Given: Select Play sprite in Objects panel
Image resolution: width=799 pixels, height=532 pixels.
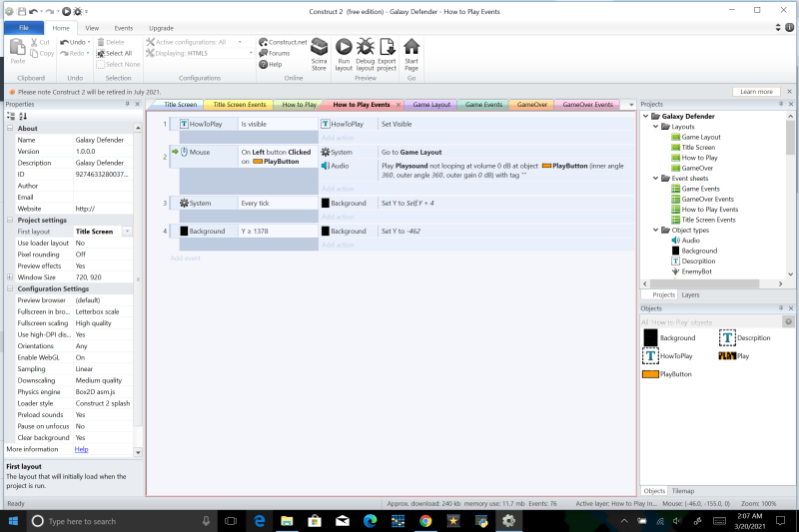Looking at the screenshot, I should pos(734,356).
